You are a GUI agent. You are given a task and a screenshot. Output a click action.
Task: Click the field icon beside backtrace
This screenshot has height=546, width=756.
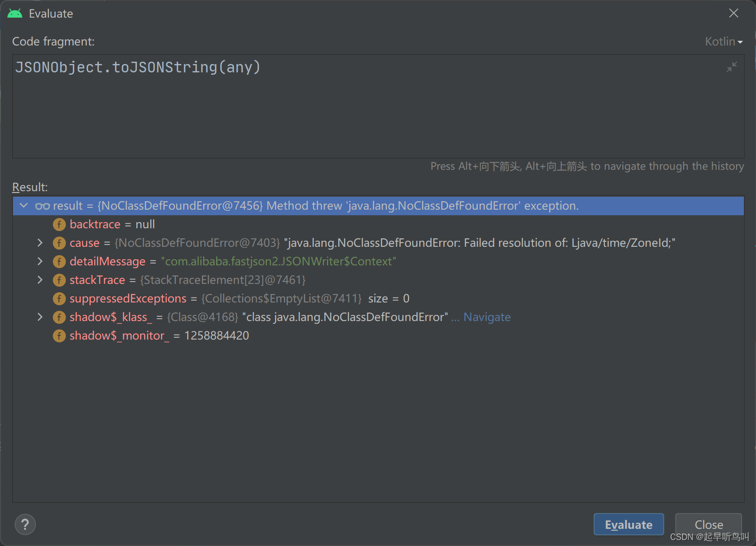[x=59, y=224]
